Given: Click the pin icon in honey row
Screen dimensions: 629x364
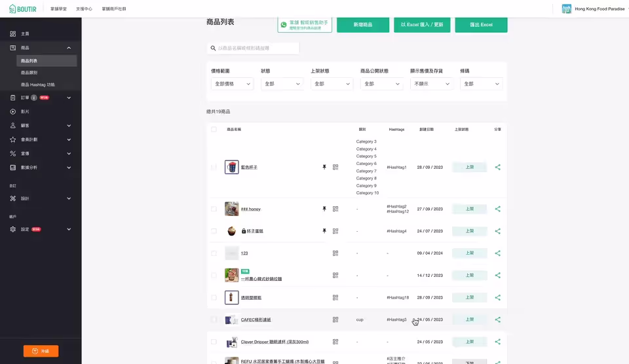Looking at the screenshot, I should (324, 209).
